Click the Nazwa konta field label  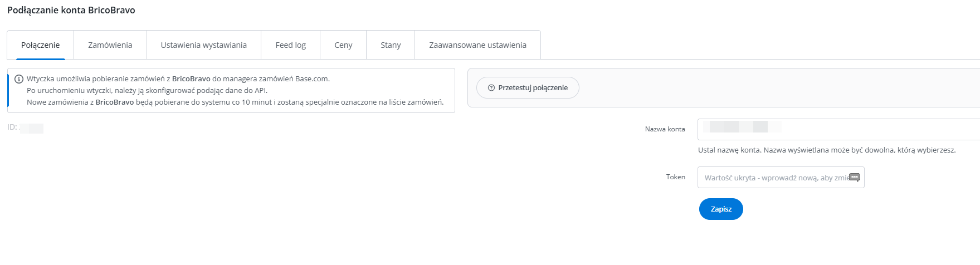point(665,129)
